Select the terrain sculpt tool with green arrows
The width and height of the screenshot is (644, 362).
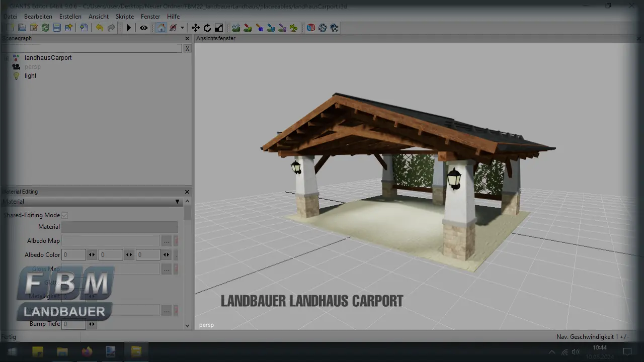coord(235,28)
